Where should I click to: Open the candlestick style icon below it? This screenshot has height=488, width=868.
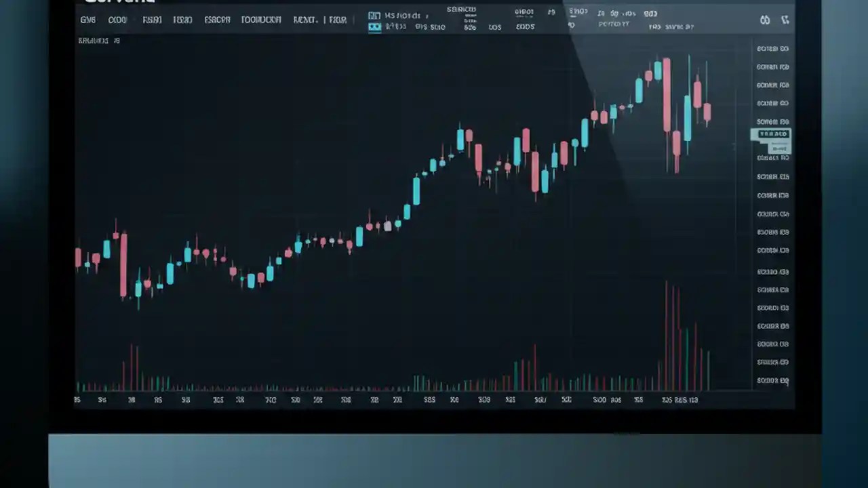[x=375, y=26]
